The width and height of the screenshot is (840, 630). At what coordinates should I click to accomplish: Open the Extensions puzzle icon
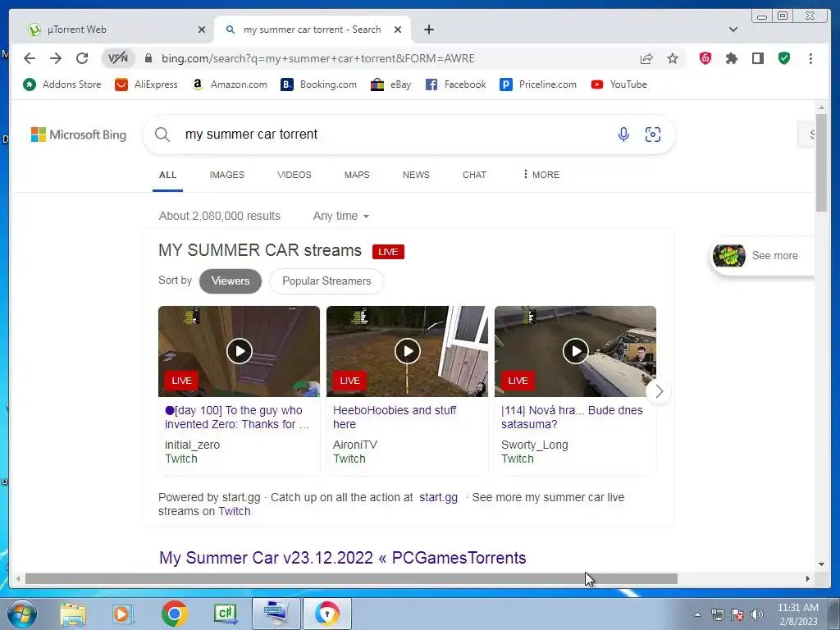pyautogui.click(x=731, y=58)
